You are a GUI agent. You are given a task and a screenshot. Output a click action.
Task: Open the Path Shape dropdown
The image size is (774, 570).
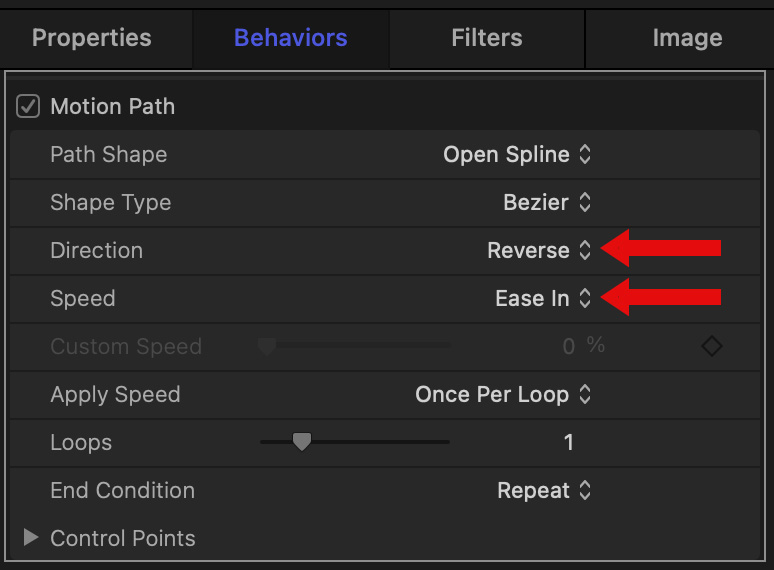[x=517, y=155]
